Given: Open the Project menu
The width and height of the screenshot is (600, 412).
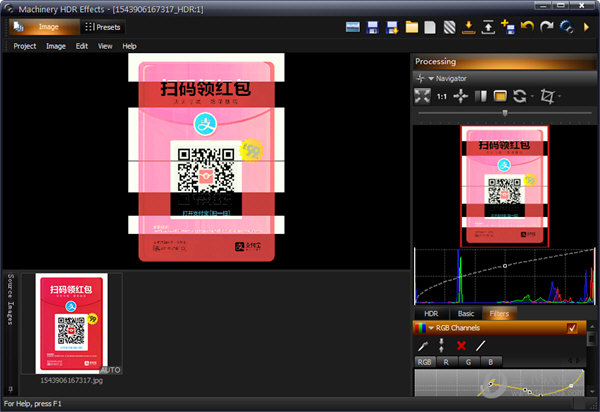Looking at the screenshot, I should [25, 46].
